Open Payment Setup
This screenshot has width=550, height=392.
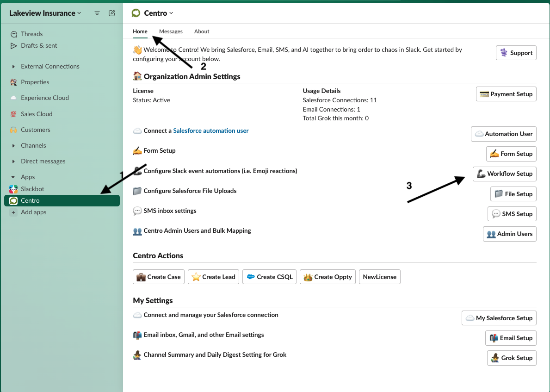click(x=506, y=94)
